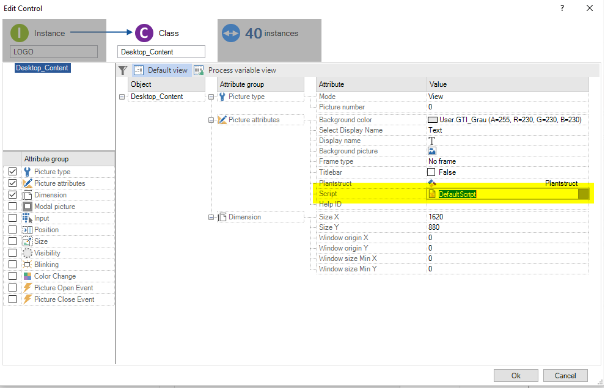The width and height of the screenshot is (605, 389).
Task: Click the Size icon in the attribute group list
Action: pos(27,242)
